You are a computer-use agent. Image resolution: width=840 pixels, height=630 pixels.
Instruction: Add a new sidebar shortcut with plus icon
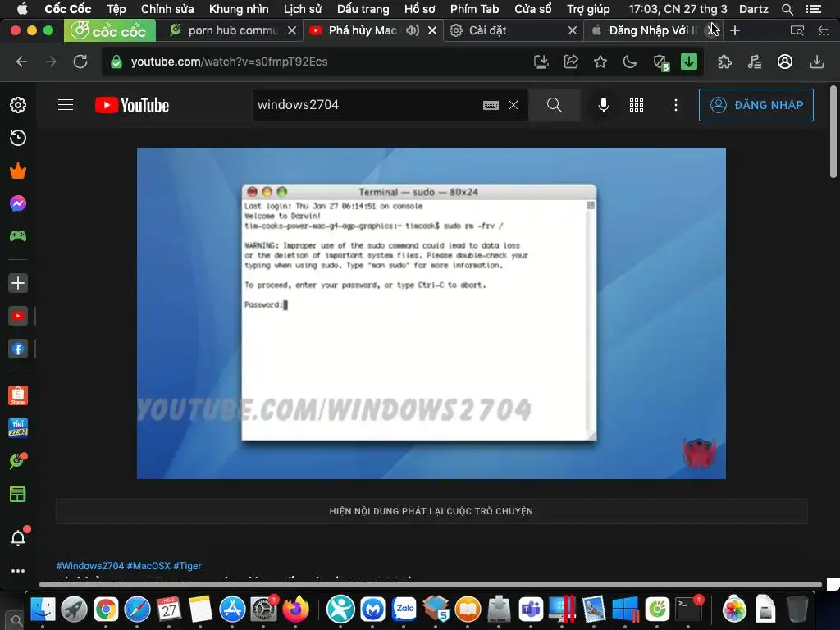point(18,283)
